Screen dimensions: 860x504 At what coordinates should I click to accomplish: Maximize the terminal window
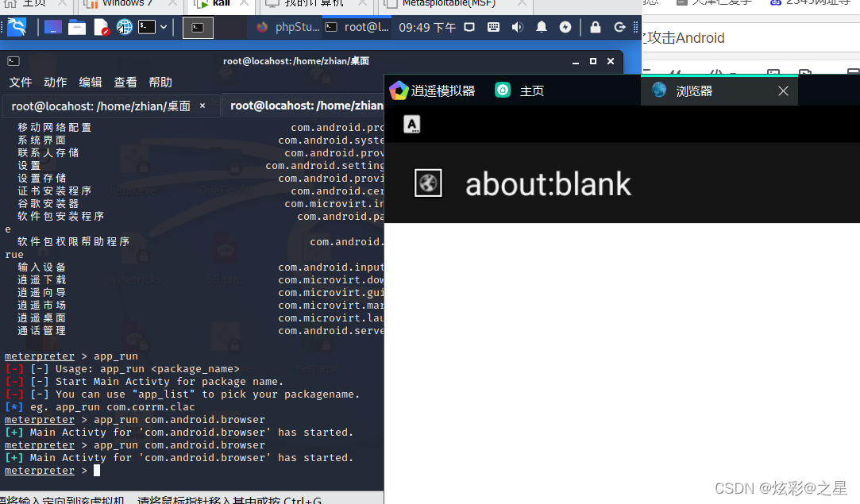593,61
